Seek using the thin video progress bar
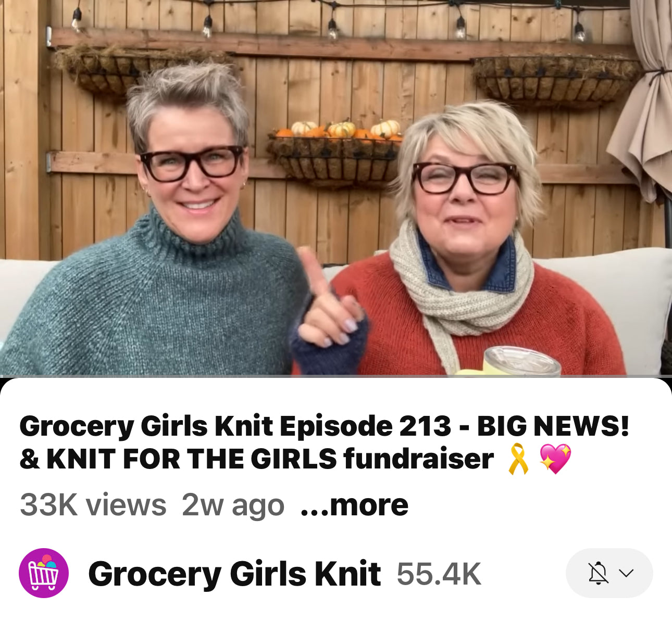Viewport: 672px width, 621px height. 336,376
